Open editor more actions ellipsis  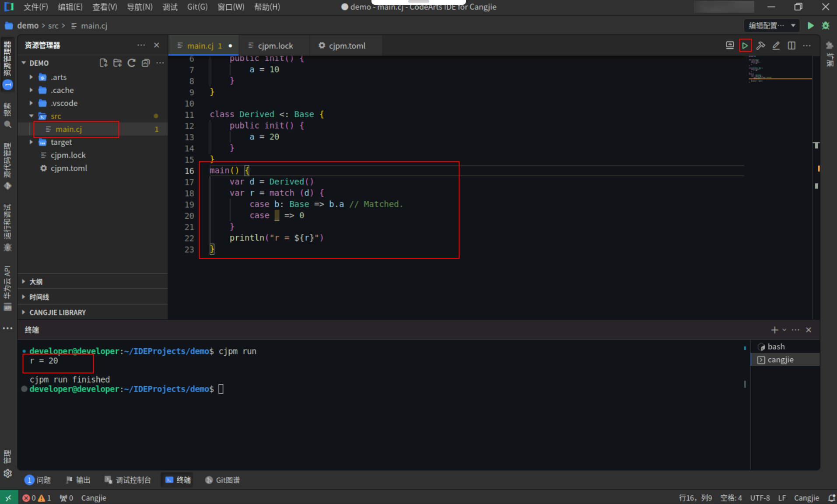tap(807, 45)
